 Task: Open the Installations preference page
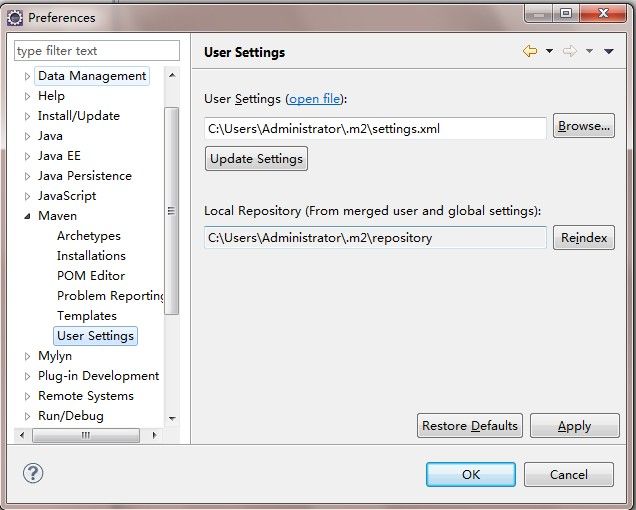pyautogui.click(x=91, y=256)
